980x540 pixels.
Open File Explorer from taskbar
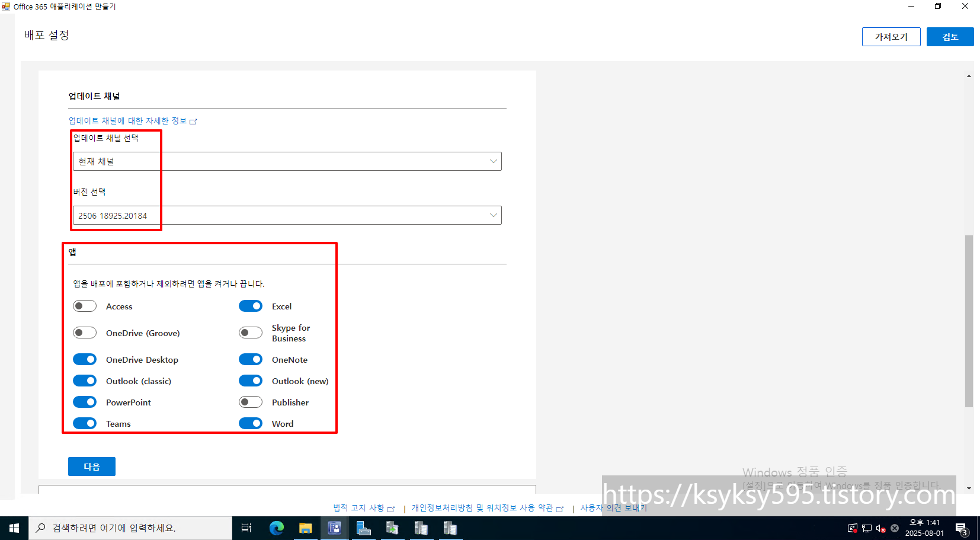(x=306, y=528)
